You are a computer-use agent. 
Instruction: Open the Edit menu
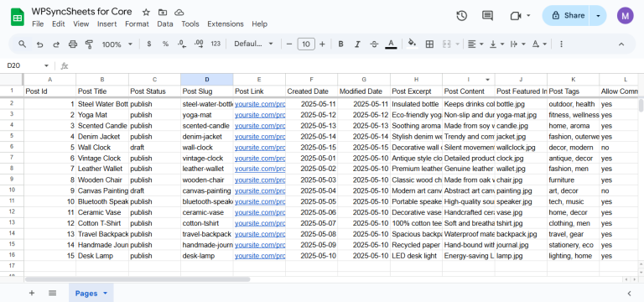[x=59, y=23]
